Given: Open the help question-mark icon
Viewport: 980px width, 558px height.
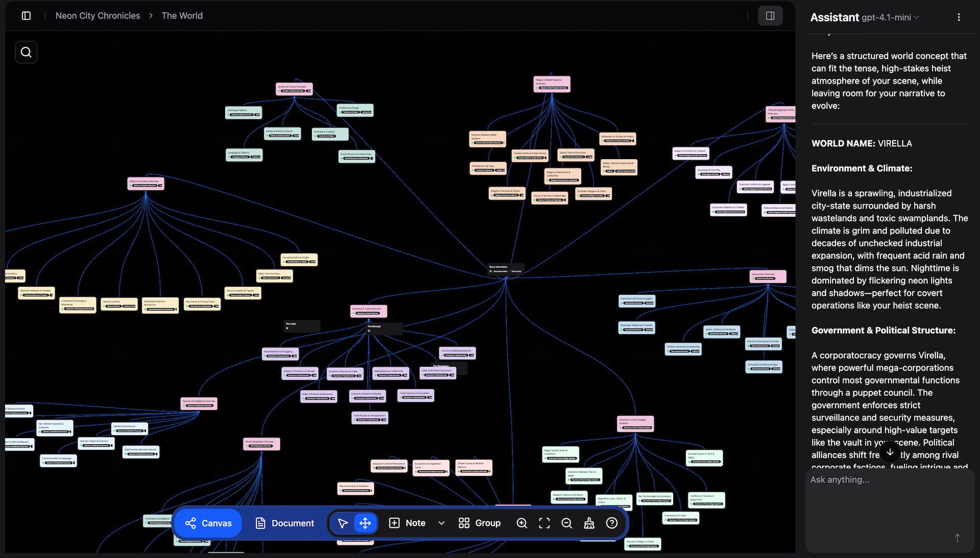Looking at the screenshot, I should coord(611,523).
